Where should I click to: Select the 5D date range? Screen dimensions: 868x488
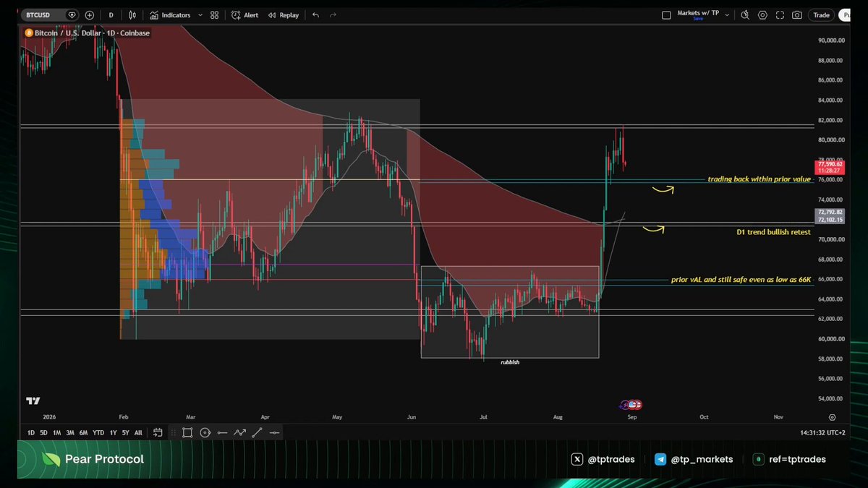[x=43, y=432]
